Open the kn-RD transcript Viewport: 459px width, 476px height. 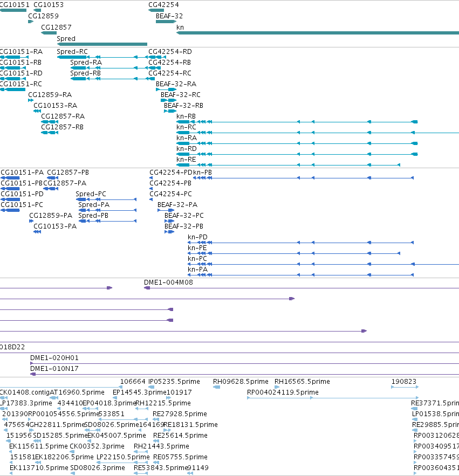[297, 154]
